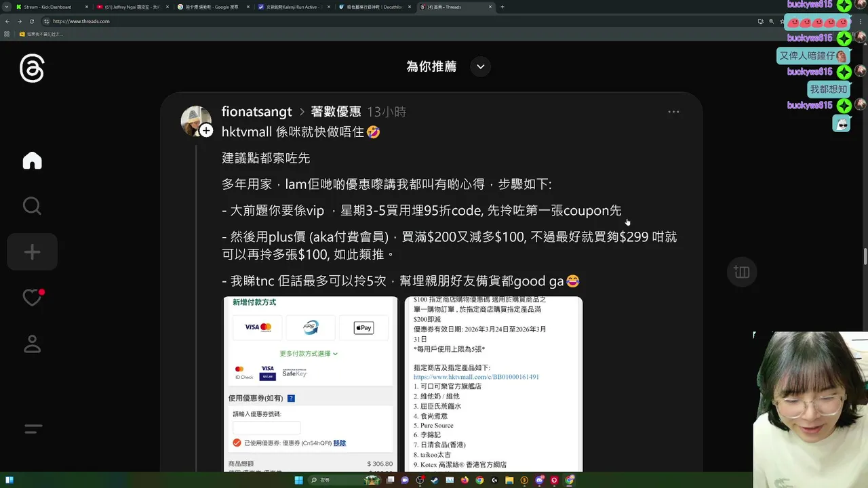Image resolution: width=868 pixels, height=488 pixels.
Task: Switch to Kalenji Run Active tab
Action: point(294,7)
